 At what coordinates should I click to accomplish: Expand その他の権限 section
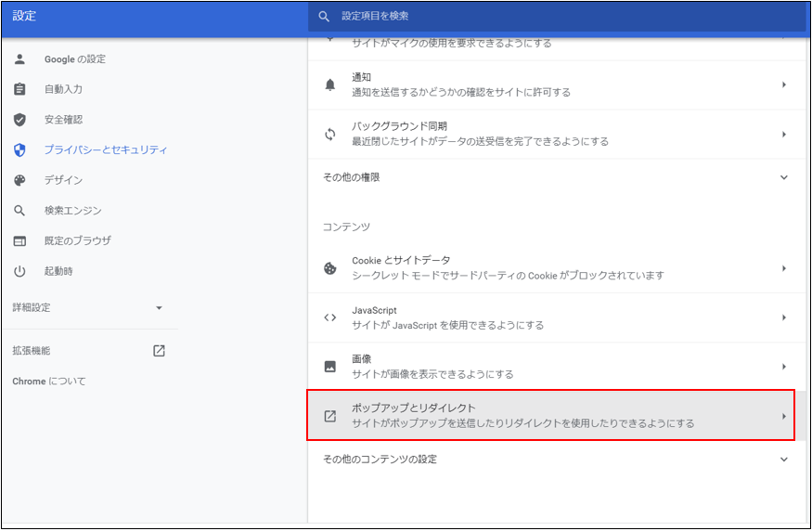(783, 177)
